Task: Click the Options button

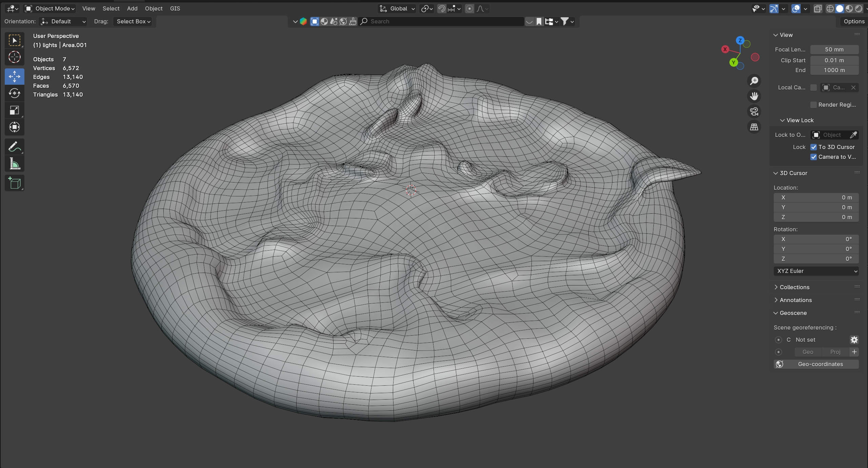Action: pyautogui.click(x=854, y=21)
